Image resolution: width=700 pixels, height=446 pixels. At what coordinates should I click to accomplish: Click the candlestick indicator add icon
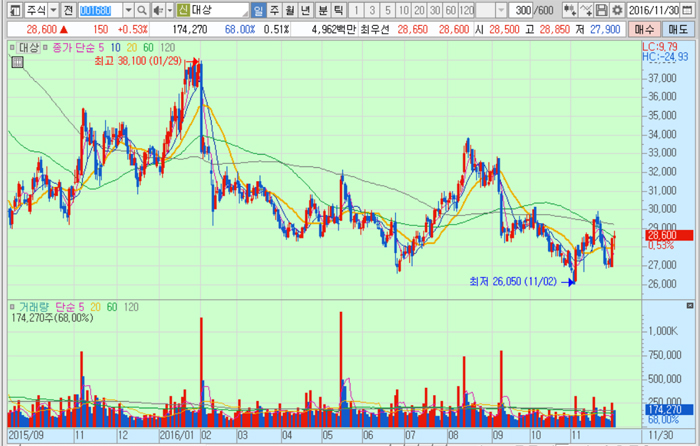569,10
